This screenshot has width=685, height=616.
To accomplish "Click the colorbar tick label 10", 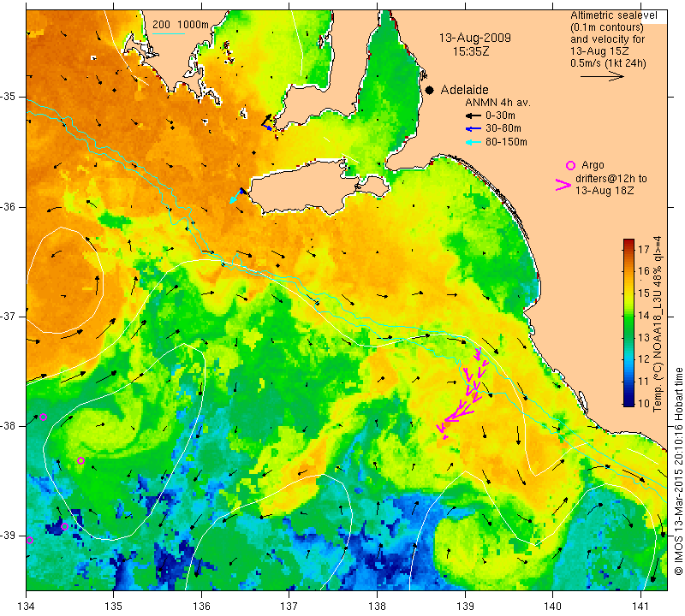I will (x=644, y=403).
